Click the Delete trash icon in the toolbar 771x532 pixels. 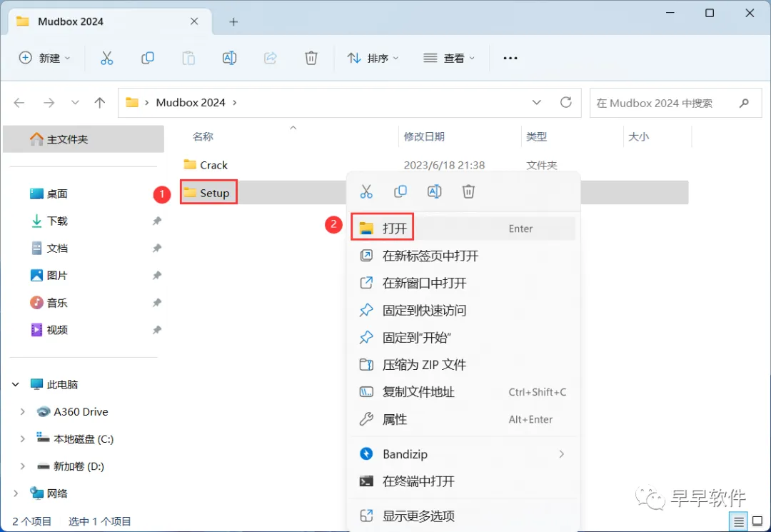tap(311, 58)
